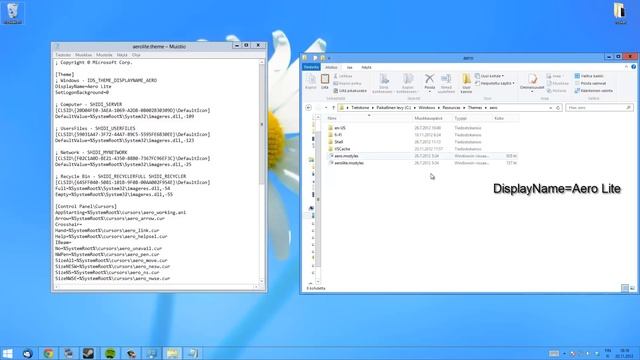This screenshot has width=640, height=360.
Task: Click Liitä pikakuvake in the ribbon
Action: 350,91
